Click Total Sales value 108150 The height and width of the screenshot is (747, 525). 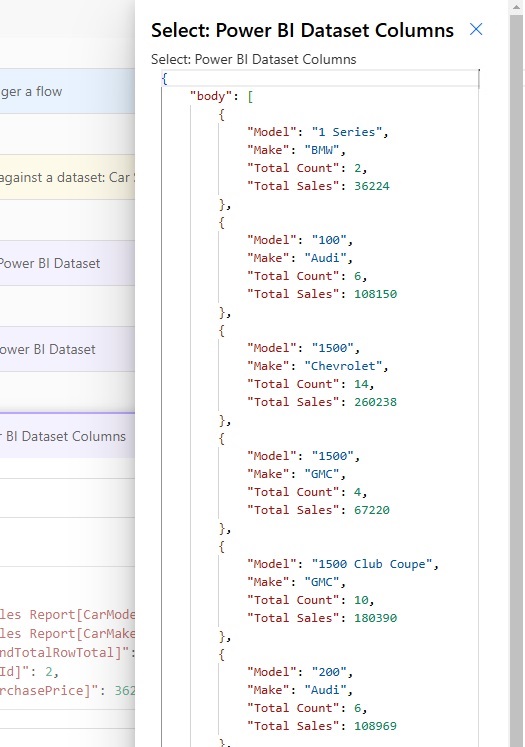tap(375, 294)
